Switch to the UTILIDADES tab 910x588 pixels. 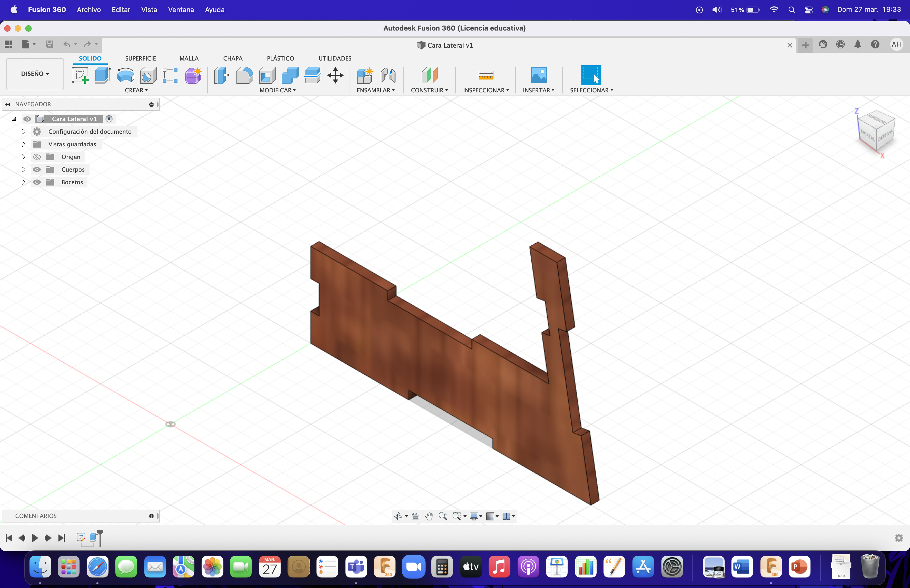coord(335,58)
